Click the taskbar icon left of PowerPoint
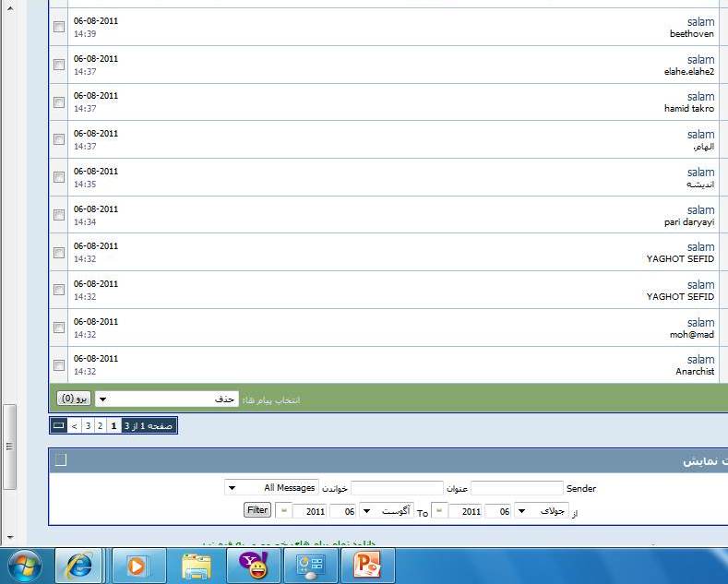This screenshot has height=584, width=728. pos(310,565)
